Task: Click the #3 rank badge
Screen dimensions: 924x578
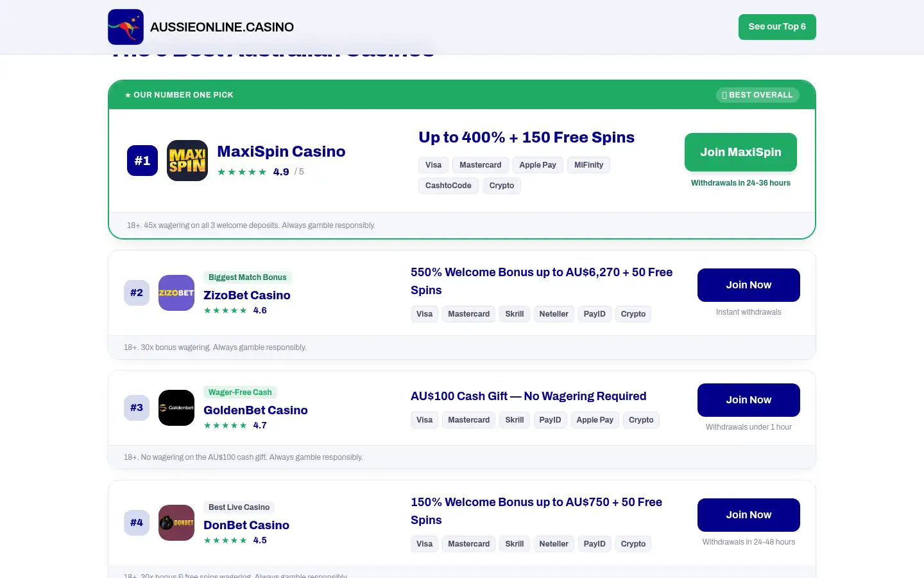Action: point(137,408)
